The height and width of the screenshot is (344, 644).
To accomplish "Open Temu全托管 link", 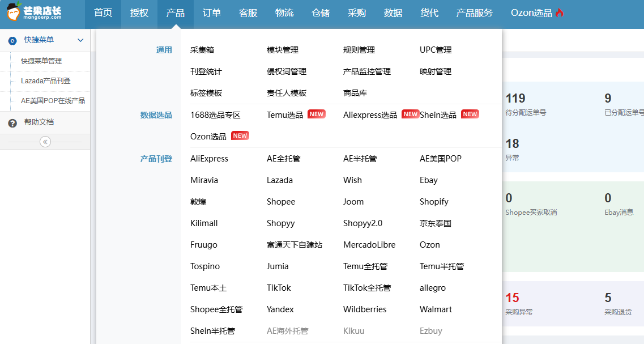I will (x=365, y=266).
